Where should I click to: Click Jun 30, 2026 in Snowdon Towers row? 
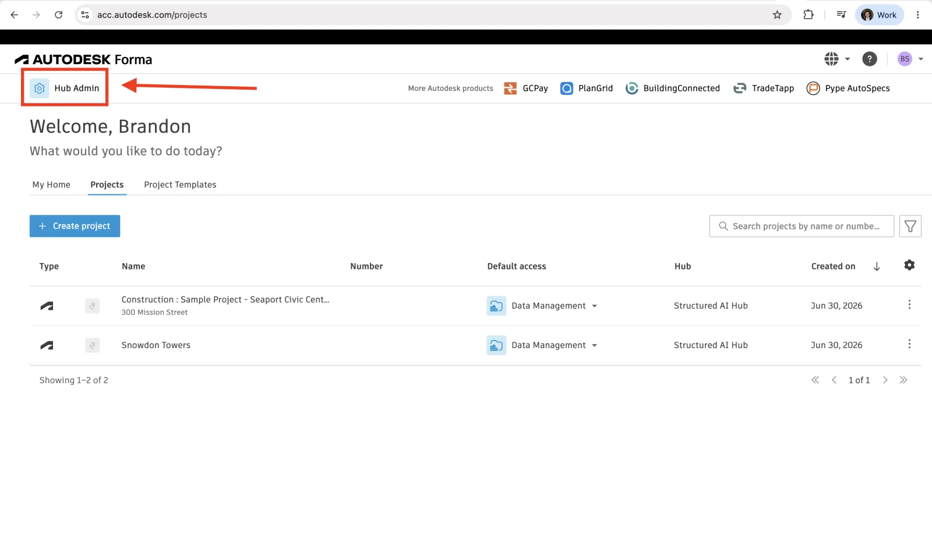(836, 345)
